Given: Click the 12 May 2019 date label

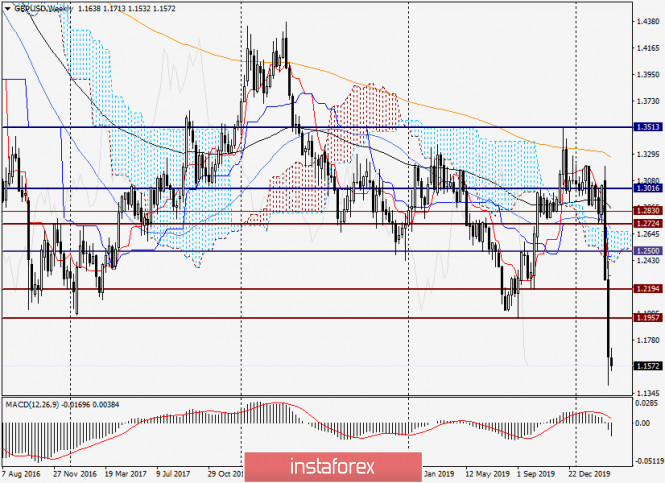Looking at the screenshot, I should 487,474.
